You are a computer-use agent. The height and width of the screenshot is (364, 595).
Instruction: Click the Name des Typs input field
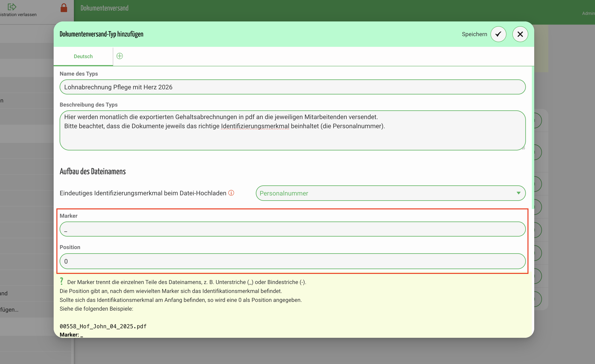pyautogui.click(x=292, y=87)
